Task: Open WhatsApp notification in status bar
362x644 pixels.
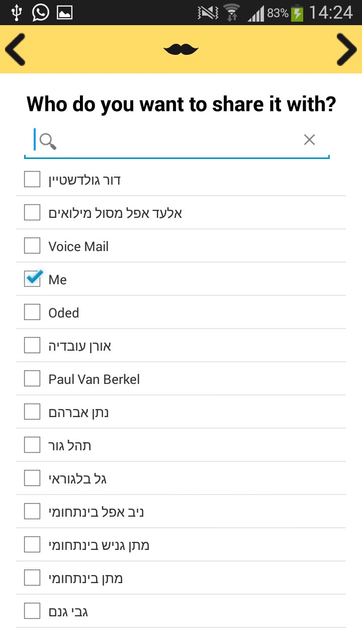Action: pos(40,12)
